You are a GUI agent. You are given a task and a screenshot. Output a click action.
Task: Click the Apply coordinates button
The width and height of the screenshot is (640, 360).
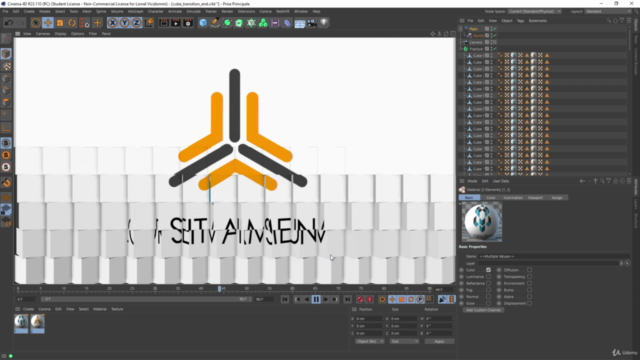coord(439,341)
